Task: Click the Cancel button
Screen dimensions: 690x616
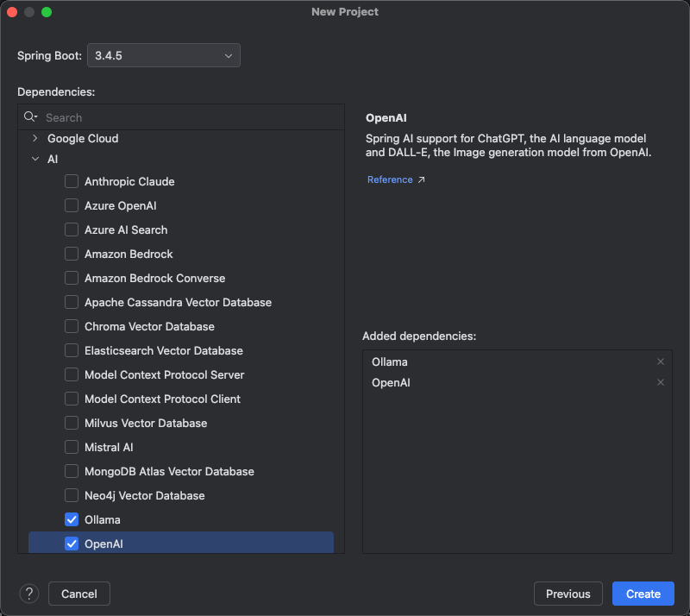Action: [79, 594]
